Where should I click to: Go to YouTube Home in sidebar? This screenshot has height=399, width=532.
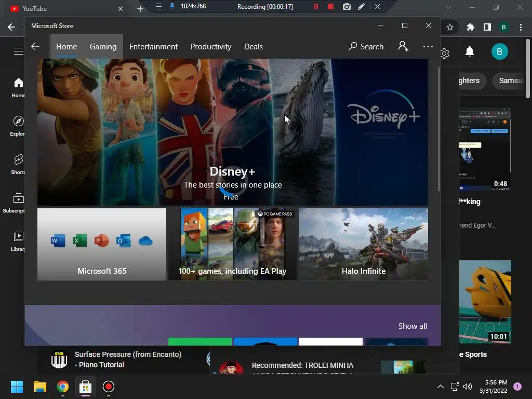point(18,87)
